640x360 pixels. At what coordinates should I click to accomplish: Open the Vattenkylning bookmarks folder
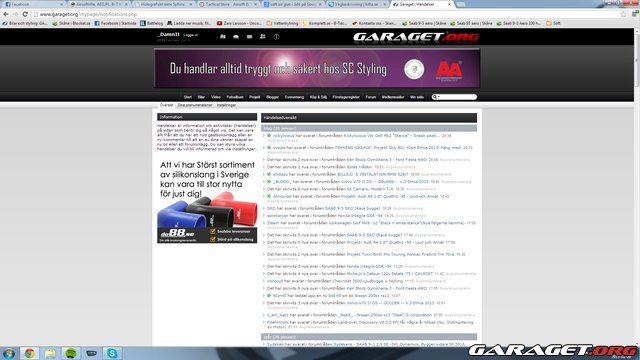282,23
